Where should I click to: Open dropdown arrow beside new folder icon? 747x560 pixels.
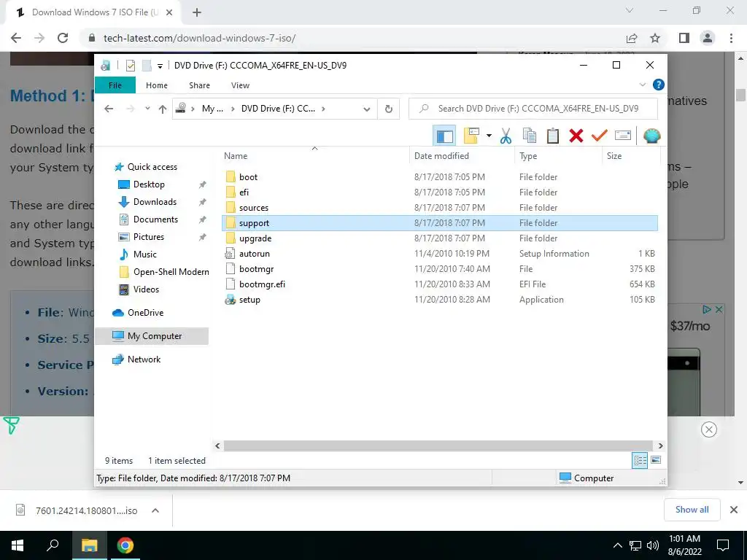coord(489,136)
